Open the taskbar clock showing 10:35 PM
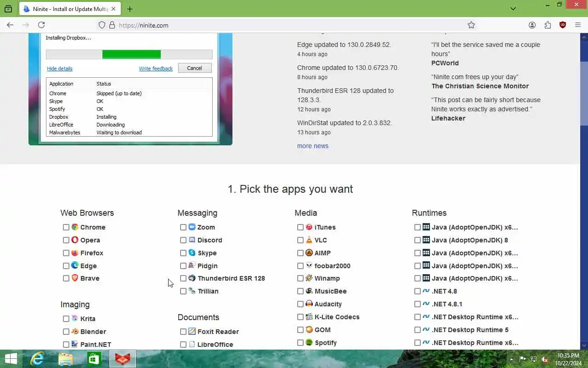The height and width of the screenshot is (368, 588). click(568, 359)
